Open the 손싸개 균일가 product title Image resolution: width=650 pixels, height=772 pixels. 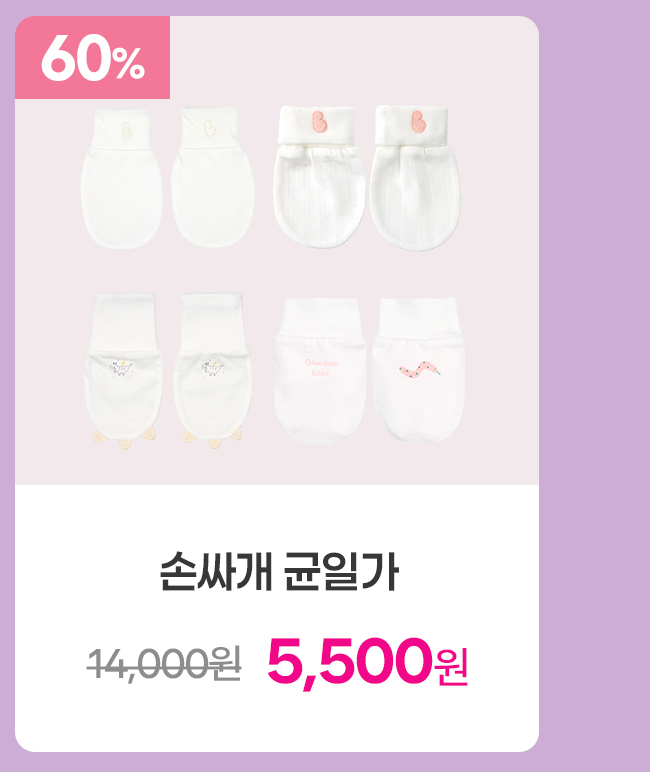coord(279,572)
